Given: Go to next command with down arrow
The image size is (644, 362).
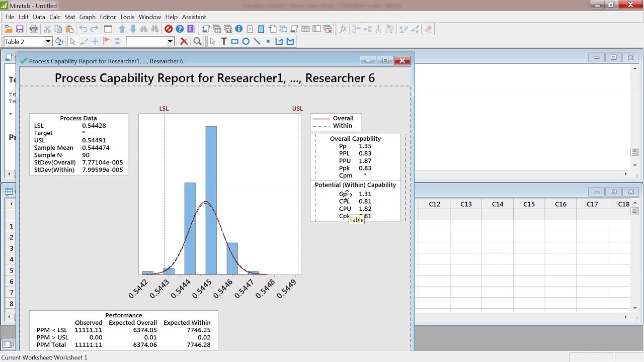Looking at the screenshot, I should pos(133,29).
